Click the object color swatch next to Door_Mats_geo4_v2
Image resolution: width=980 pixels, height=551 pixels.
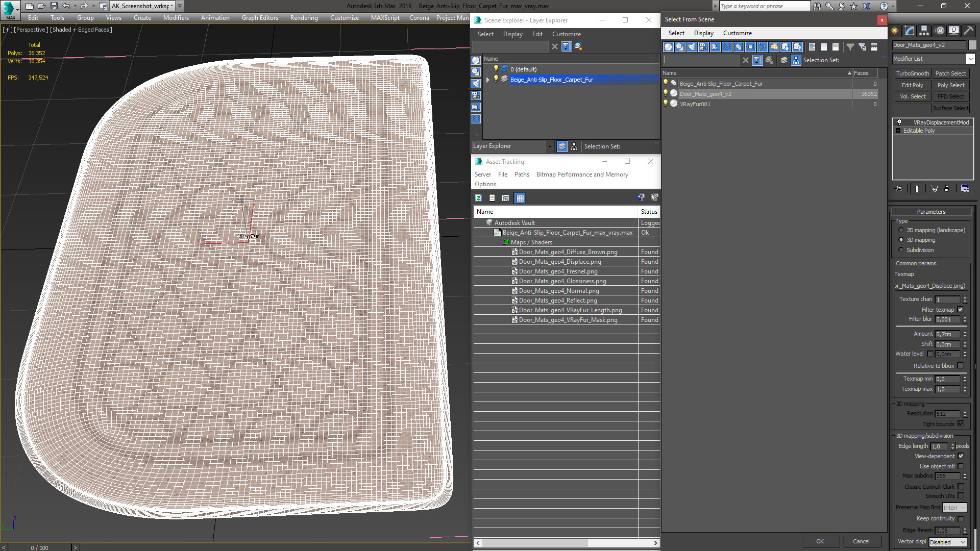pyautogui.click(x=972, y=45)
